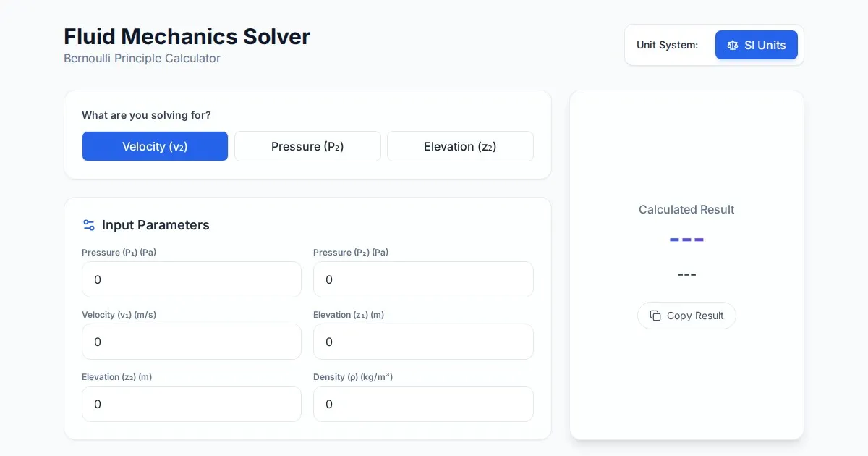
Task: Click into the Pressure (P₂) input box
Action: (423, 279)
